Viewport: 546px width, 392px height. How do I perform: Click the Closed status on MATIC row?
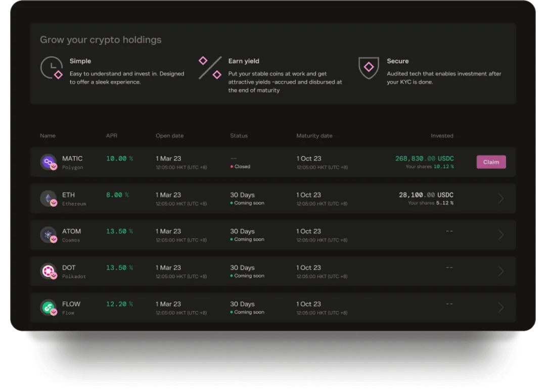point(240,166)
